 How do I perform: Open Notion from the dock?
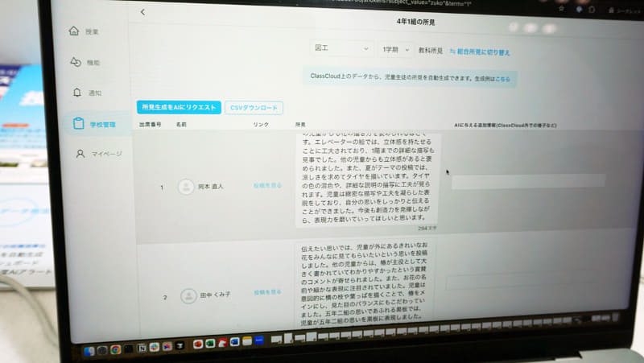click(x=142, y=349)
